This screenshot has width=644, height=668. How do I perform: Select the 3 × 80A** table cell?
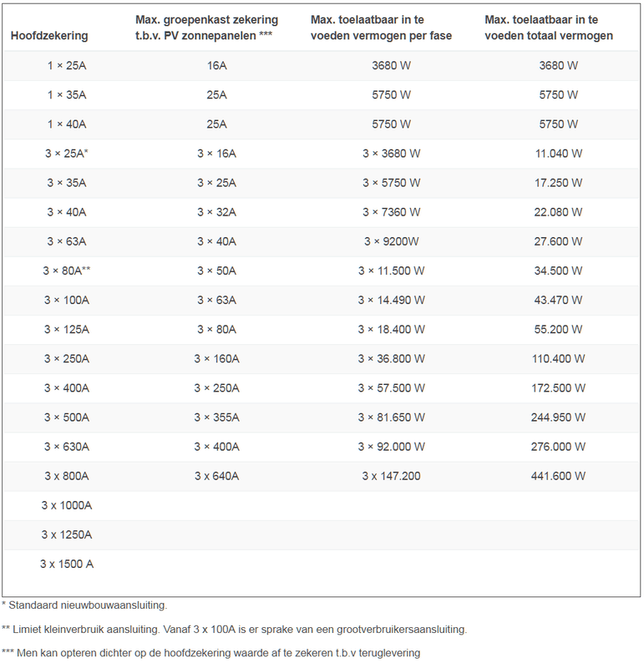[68, 271]
